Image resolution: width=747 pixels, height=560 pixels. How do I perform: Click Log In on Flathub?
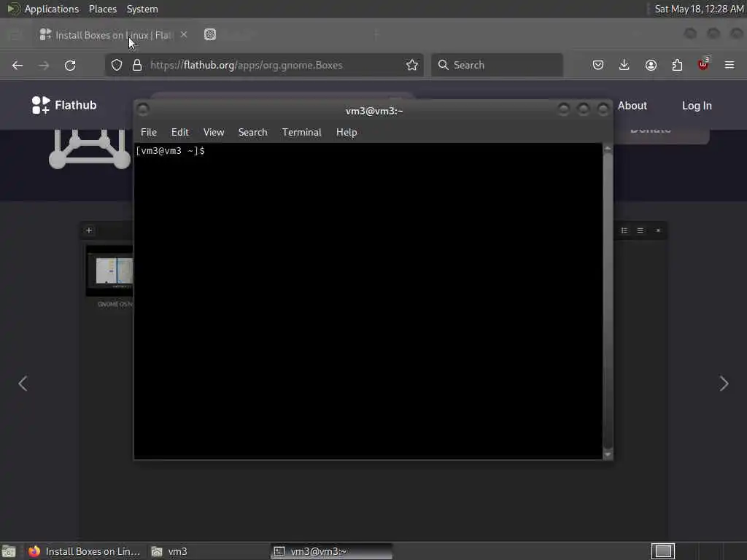coord(697,106)
